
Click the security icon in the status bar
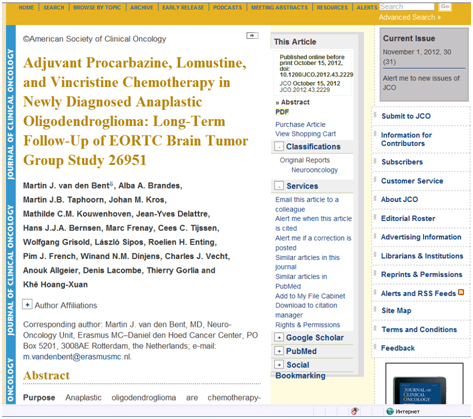pos(355,411)
